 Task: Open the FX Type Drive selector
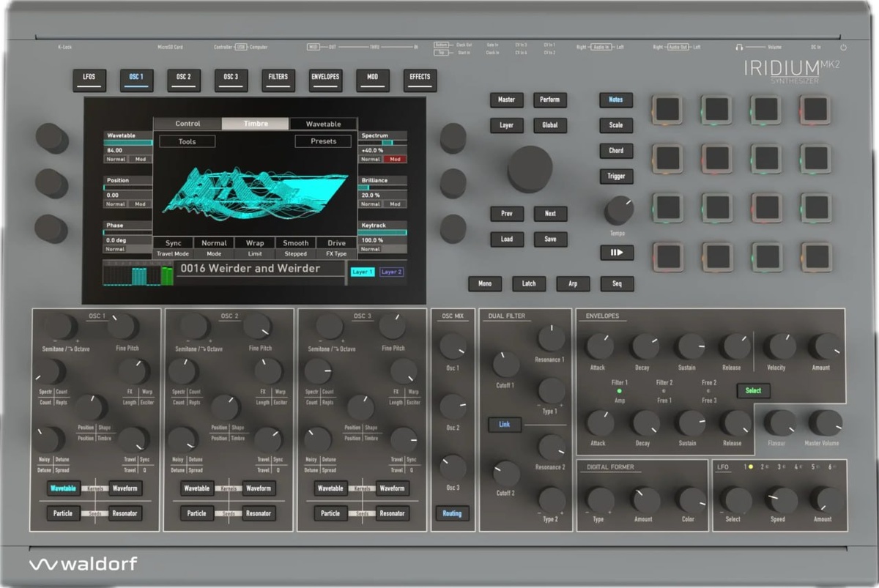pos(336,248)
